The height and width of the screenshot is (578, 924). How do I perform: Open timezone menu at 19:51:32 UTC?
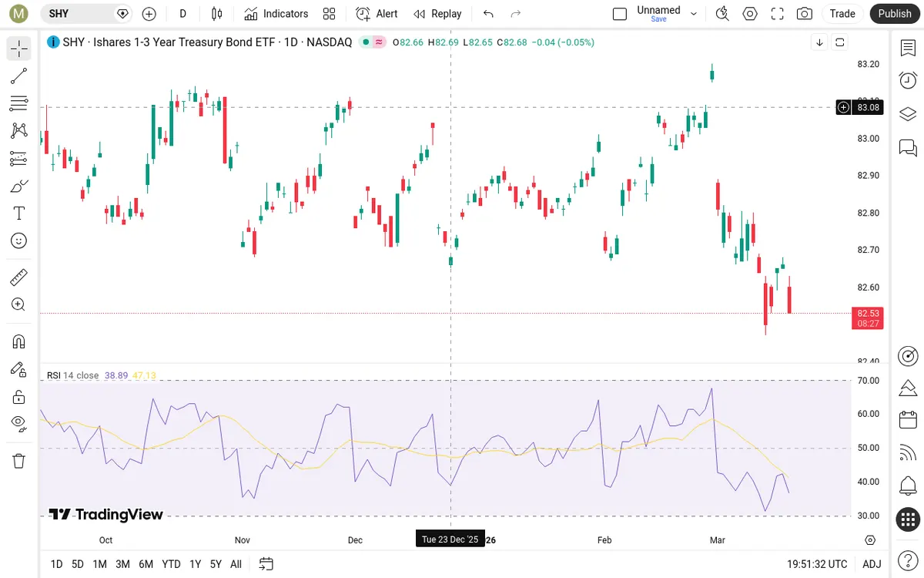(x=817, y=564)
